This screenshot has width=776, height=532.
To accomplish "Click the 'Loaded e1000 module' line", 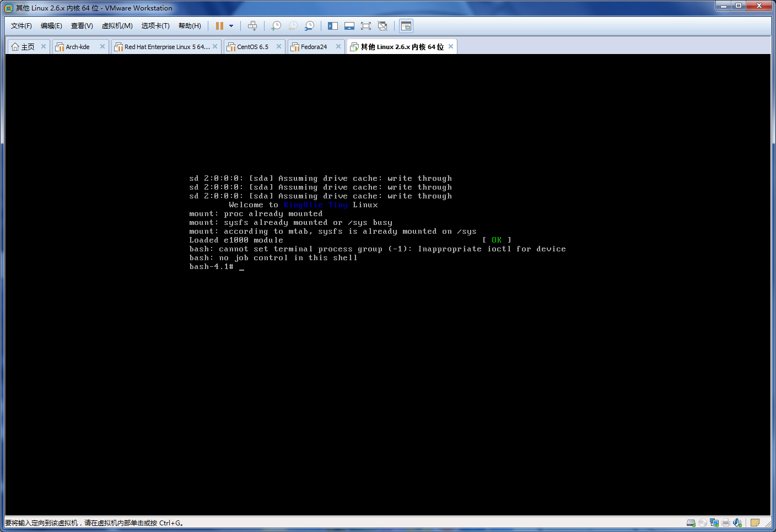I will pyautogui.click(x=236, y=240).
